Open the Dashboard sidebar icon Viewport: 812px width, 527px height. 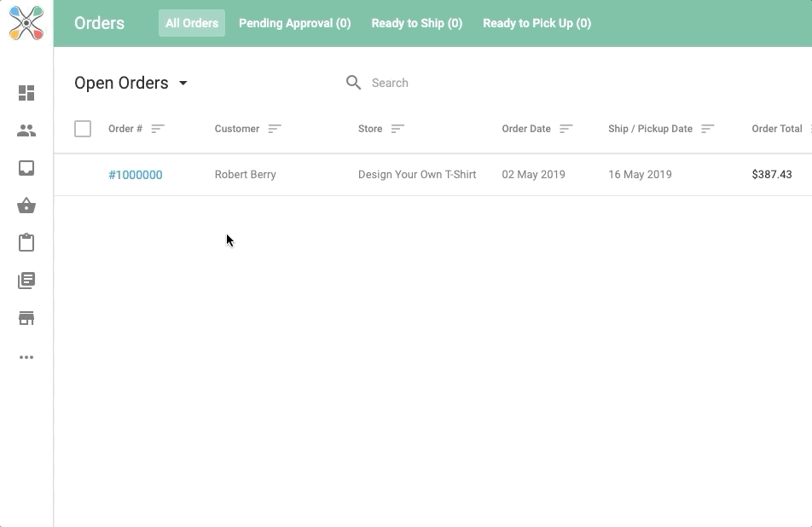tap(26, 93)
